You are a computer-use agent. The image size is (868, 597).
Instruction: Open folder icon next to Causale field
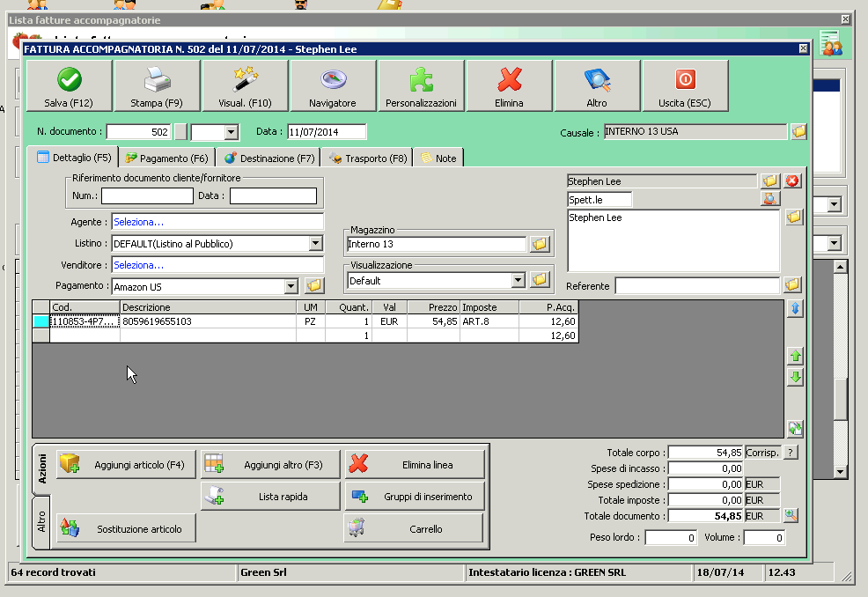tap(798, 132)
